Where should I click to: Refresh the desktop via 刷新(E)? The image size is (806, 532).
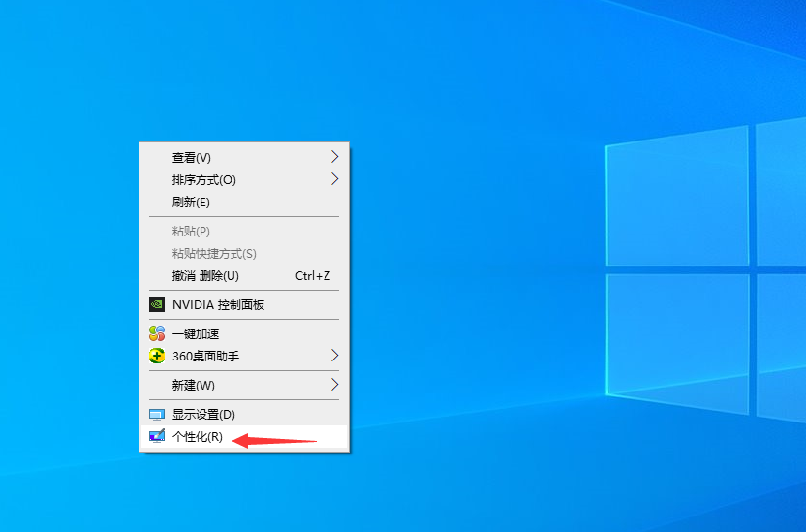click(x=191, y=202)
